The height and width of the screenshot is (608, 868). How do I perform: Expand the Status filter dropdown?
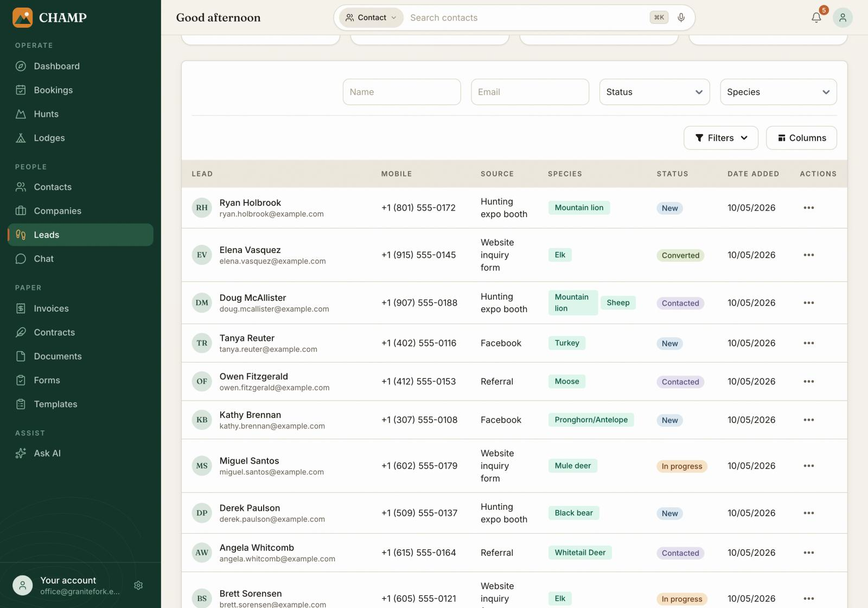(x=654, y=92)
